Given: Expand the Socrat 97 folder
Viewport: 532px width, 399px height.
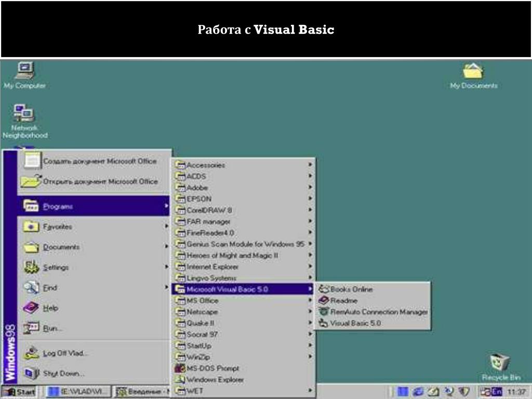Looking at the screenshot, I should point(243,334).
